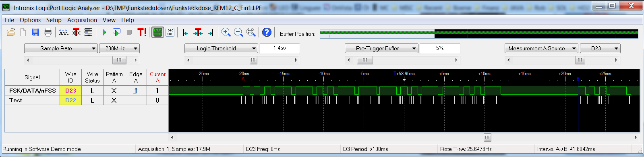The width and height of the screenshot is (644, 157).
Task: Click left arrow of sample rate slider
Action: point(28,60)
